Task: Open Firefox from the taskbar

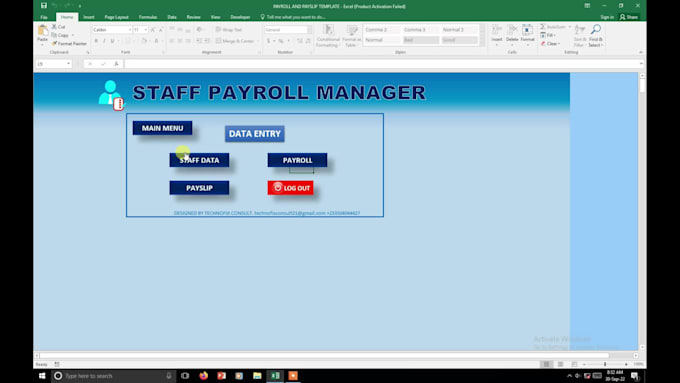Action: 203,376
